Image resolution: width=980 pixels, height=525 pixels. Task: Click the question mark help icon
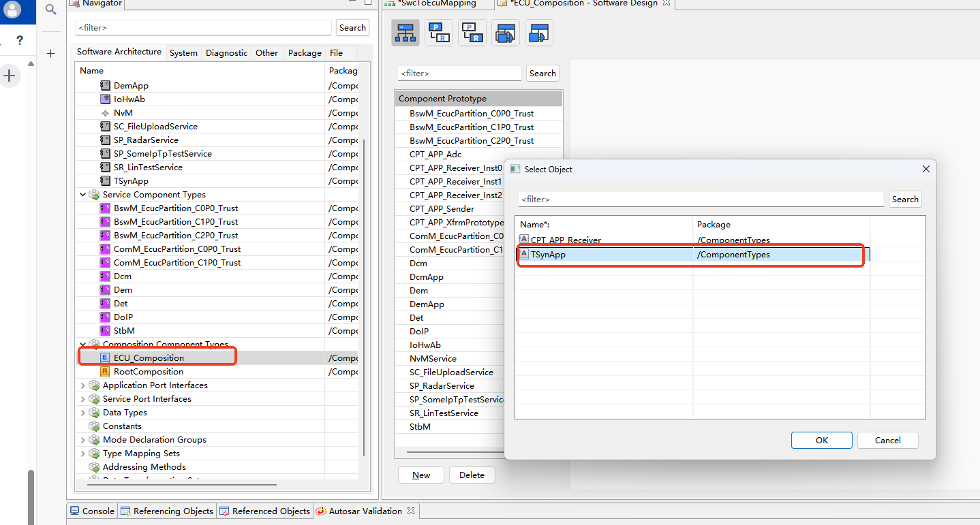tap(20, 41)
